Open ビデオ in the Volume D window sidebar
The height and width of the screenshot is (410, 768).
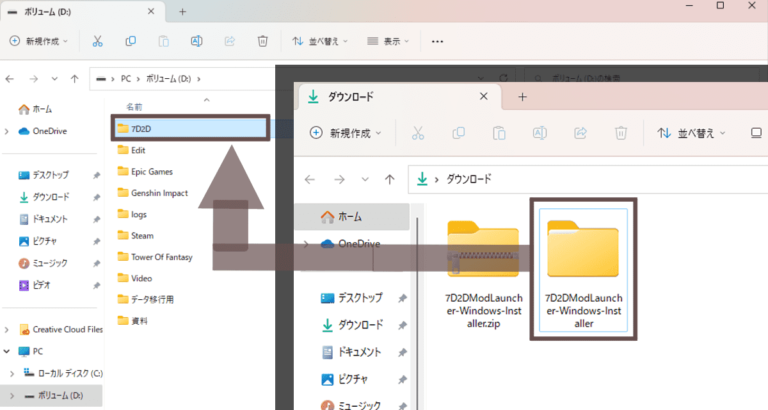34,285
